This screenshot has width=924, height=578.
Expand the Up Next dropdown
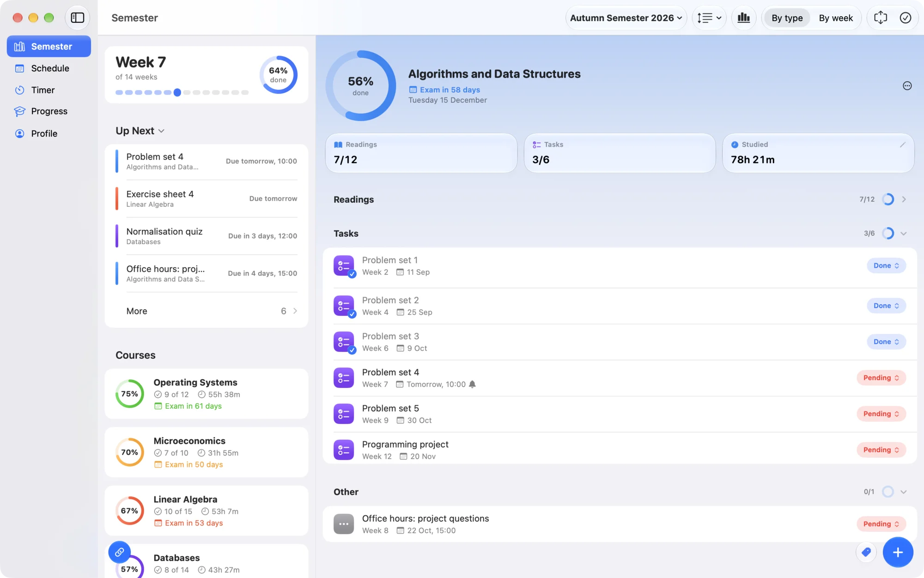point(140,131)
